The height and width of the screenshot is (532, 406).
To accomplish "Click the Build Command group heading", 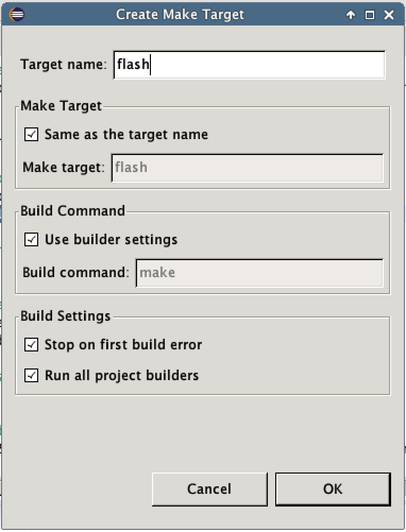I will [x=73, y=211].
